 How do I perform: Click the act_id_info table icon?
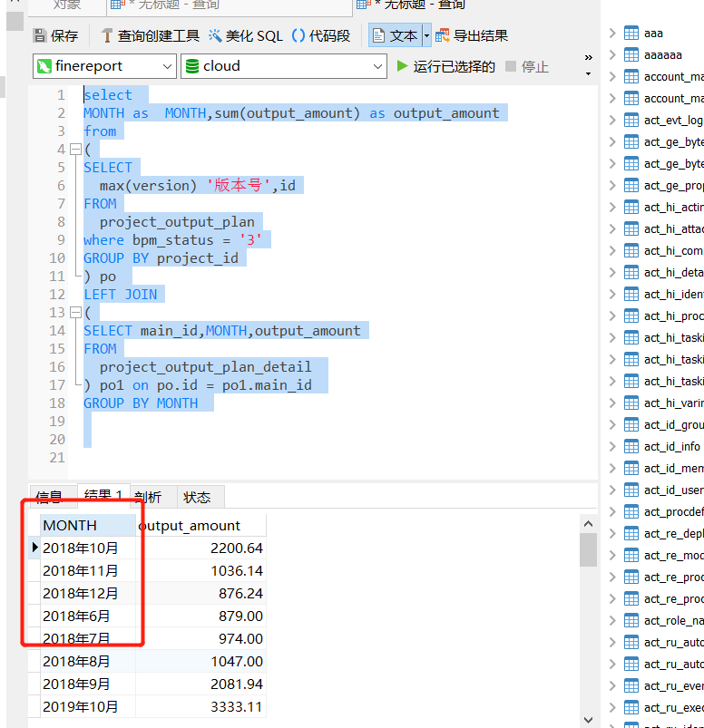tap(631, 446)
